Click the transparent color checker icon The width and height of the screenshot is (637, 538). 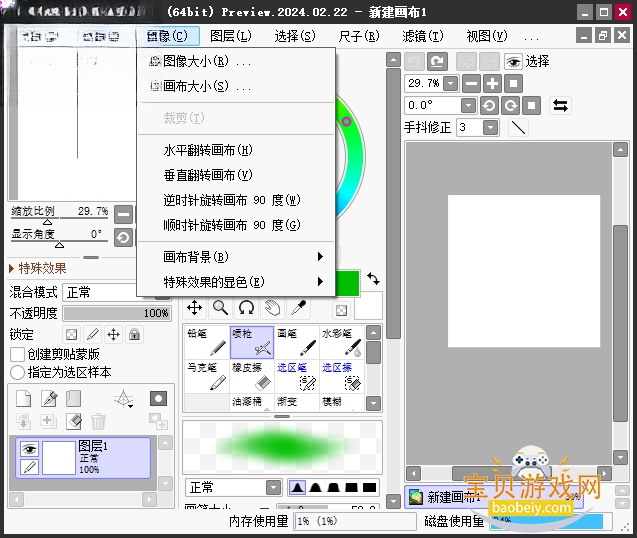tap(341, 311)
